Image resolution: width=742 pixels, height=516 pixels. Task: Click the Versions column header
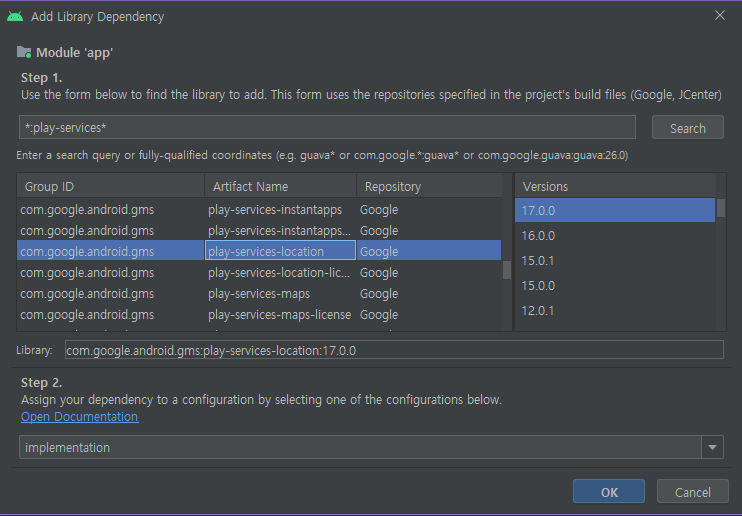click(615, 187)
